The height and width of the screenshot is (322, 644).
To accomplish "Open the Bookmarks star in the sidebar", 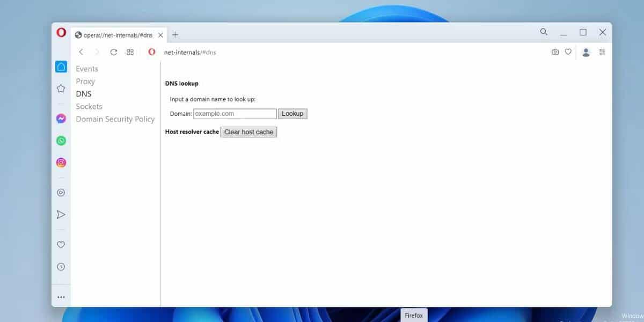I will click(x=61, y=89).
